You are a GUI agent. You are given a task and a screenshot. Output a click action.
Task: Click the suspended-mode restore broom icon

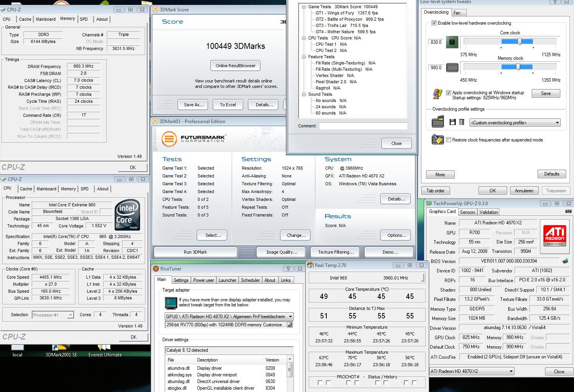(x=437, y=140)
